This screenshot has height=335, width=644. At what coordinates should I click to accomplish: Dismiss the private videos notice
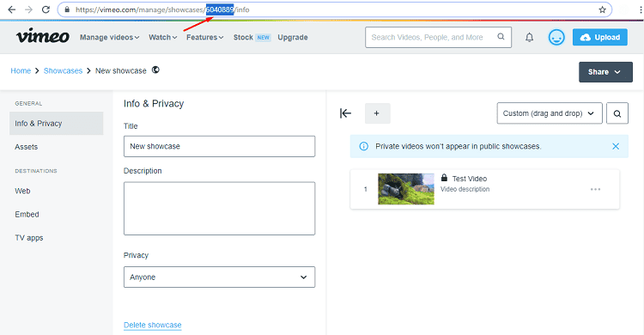(616, 146)
